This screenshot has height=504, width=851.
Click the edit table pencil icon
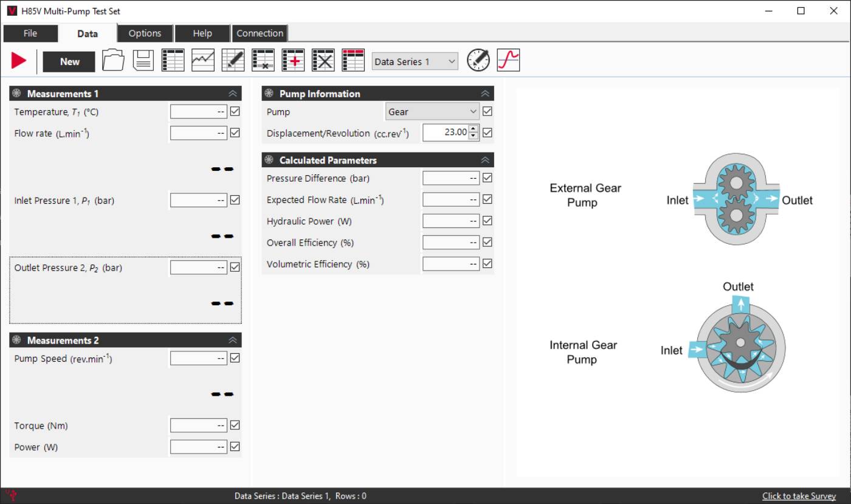[x=233, y=60]
